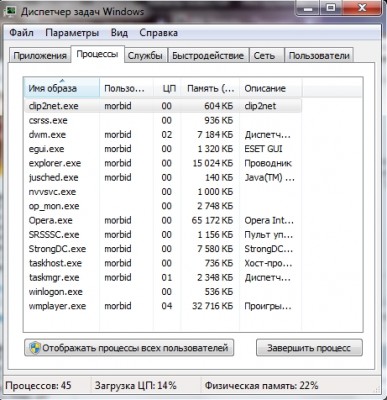Click the shield icon on the all-users button
The image size is (387, 400).
(x=34, y=348)
